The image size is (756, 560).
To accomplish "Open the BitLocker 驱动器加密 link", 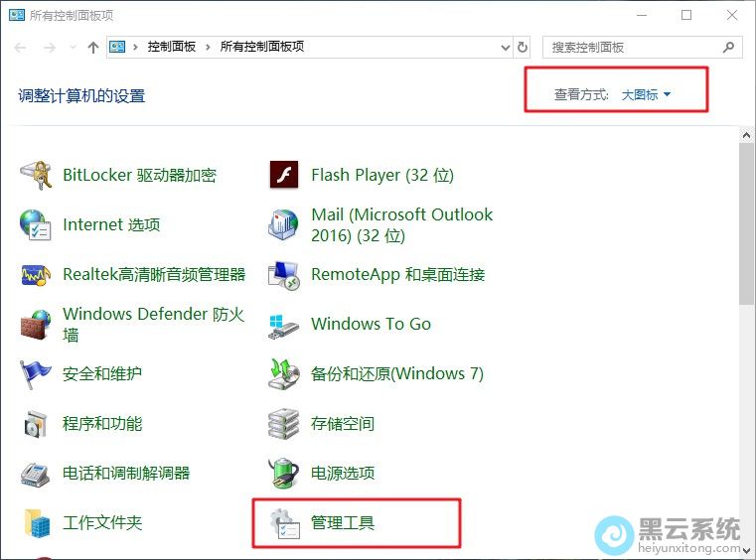I will (x=139, y=175).
